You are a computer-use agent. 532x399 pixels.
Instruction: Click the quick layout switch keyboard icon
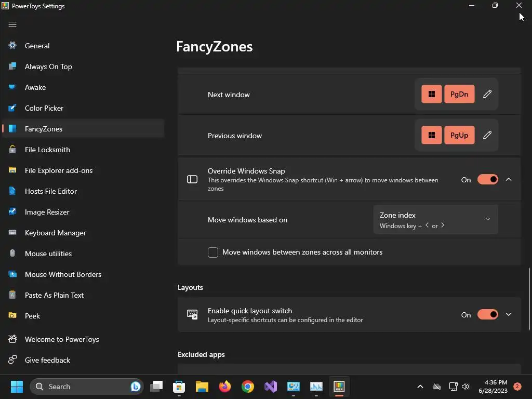[192, 314]
